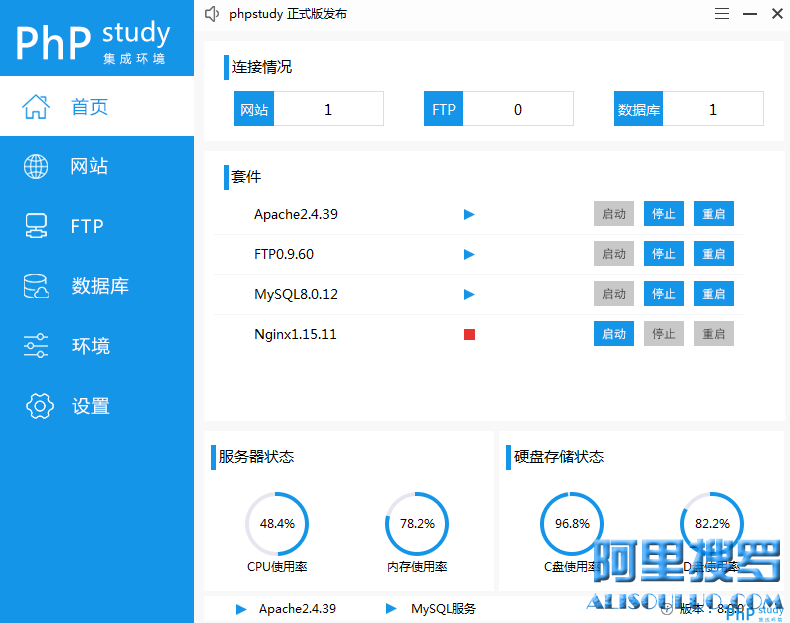This screenshot has width=790, height=623.
Task: Click the 硬盘存储状态 section heading
Action: pos(559,457)
